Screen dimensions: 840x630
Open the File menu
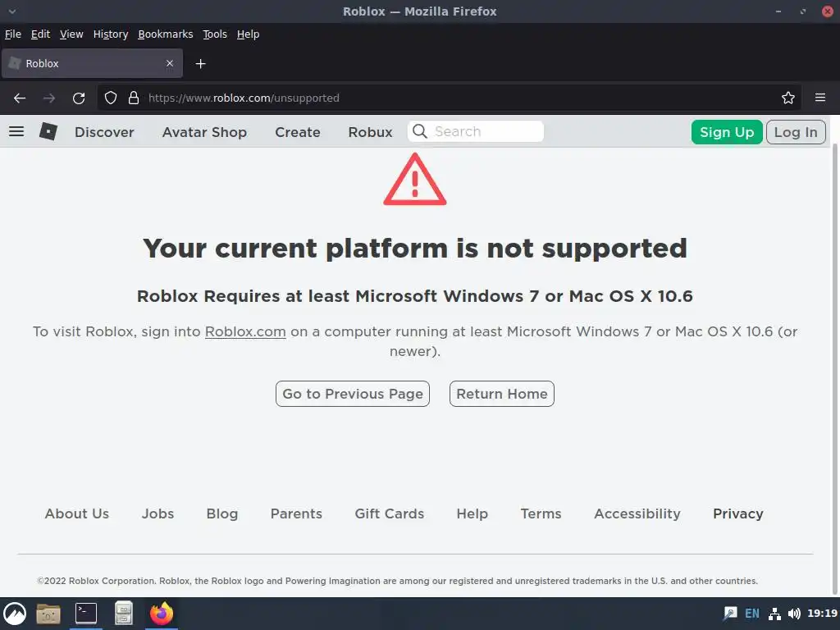click(x=13, y=34)
